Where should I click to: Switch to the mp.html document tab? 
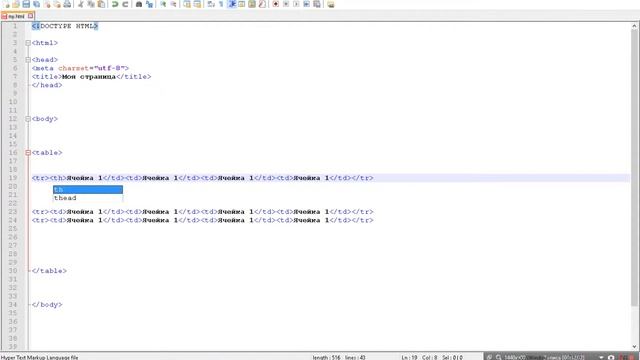point(16,16)
